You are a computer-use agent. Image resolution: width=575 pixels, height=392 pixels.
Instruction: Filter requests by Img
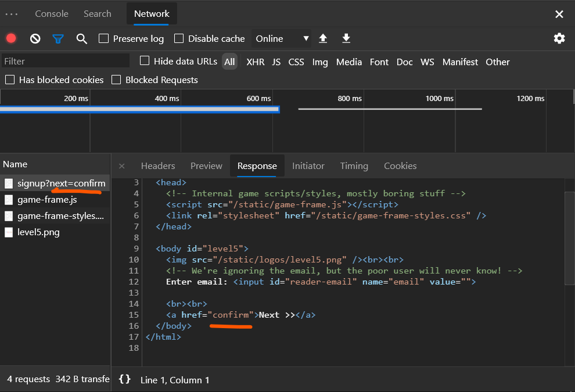[x=320, y=62]
